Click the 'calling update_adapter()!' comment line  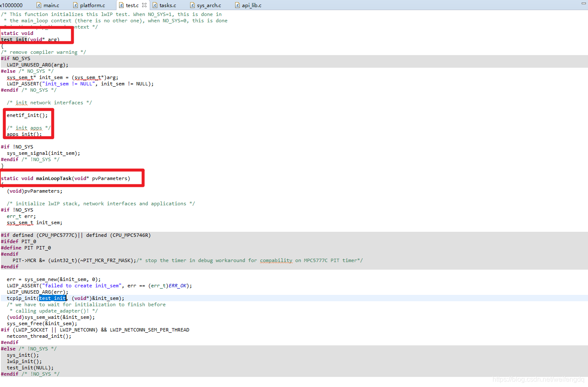pyautogui.click(x=54, y=311)
